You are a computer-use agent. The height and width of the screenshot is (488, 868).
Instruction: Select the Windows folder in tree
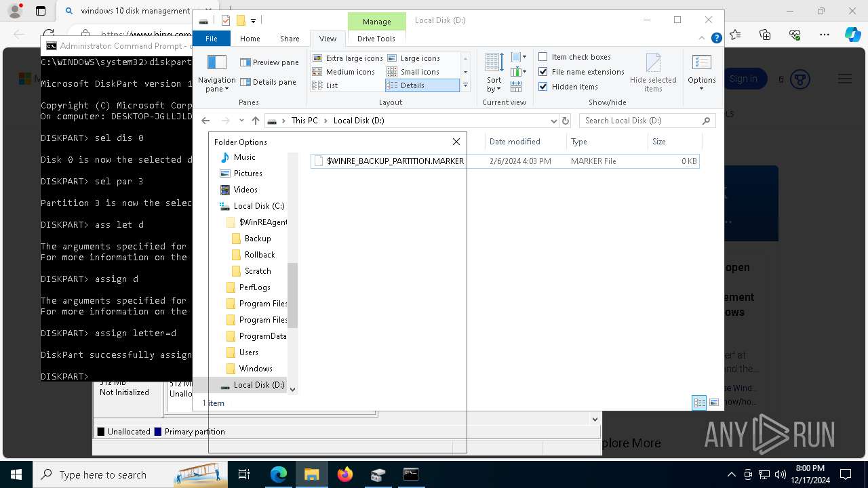249,369
